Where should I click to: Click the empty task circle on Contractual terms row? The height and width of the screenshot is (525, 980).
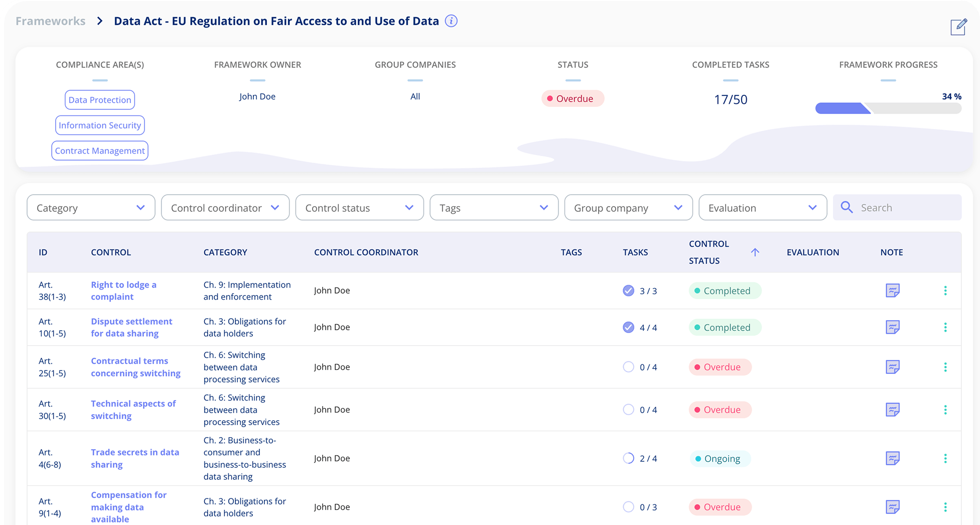coord(628,367)
